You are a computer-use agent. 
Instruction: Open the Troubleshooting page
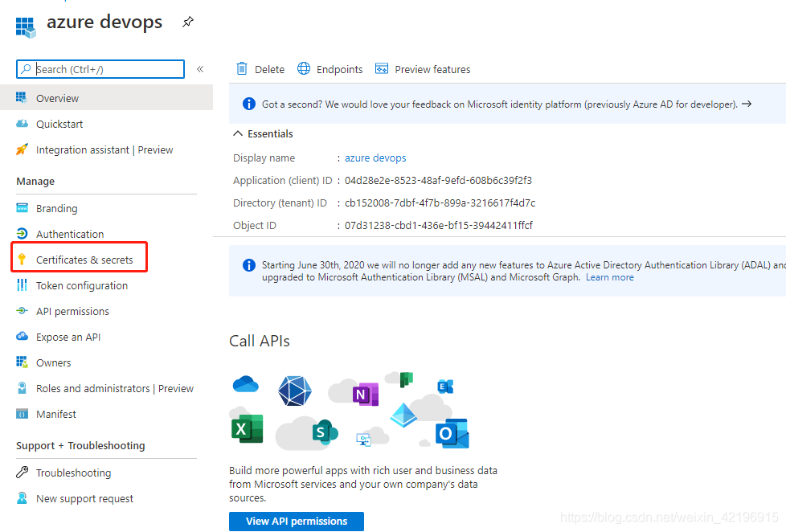coord(73,473)
